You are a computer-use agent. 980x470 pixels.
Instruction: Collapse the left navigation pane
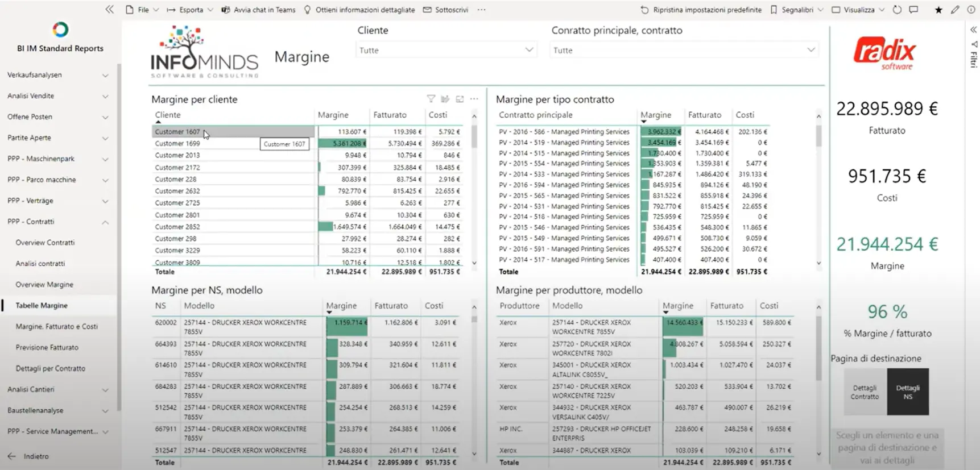tap(109, 9)
